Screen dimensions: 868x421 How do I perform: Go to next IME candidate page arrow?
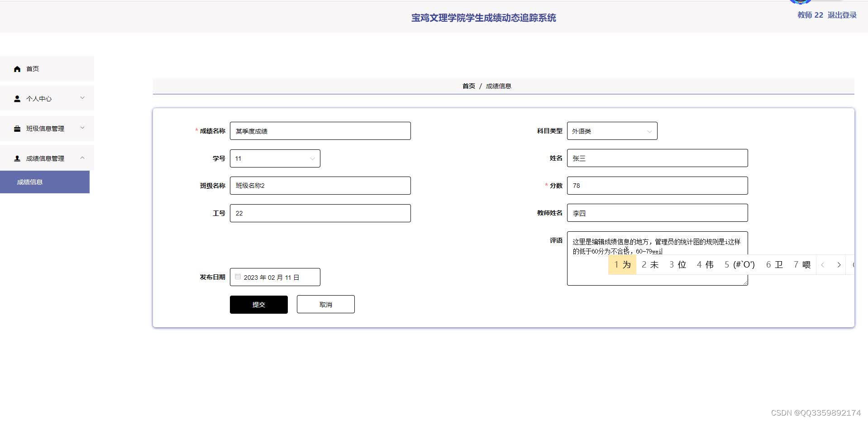(839, 265)
